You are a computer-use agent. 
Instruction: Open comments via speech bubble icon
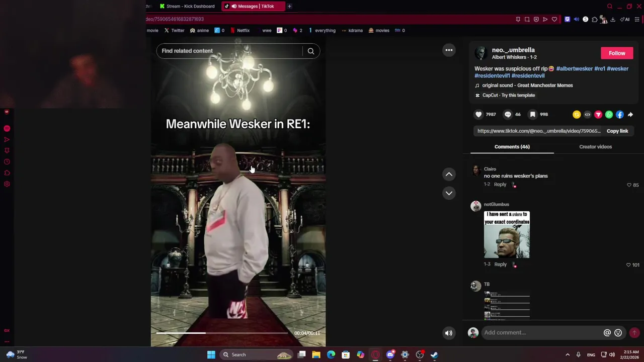(x=508, y=115)
